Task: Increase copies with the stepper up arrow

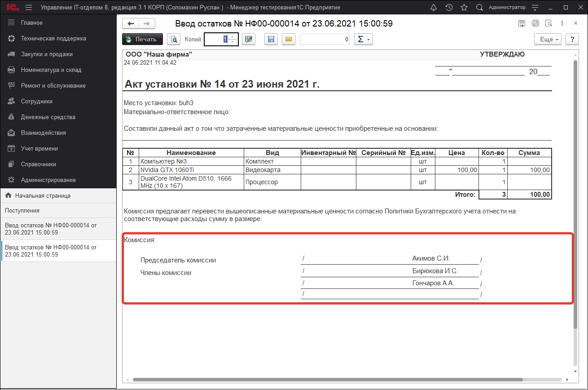Action: click(x=232, y=37)
